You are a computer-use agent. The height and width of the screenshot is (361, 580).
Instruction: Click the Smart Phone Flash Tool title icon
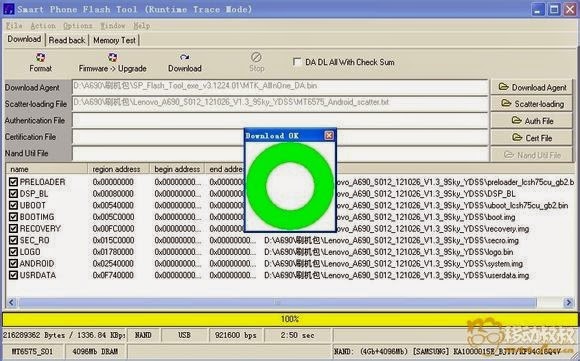coord(9,9)
